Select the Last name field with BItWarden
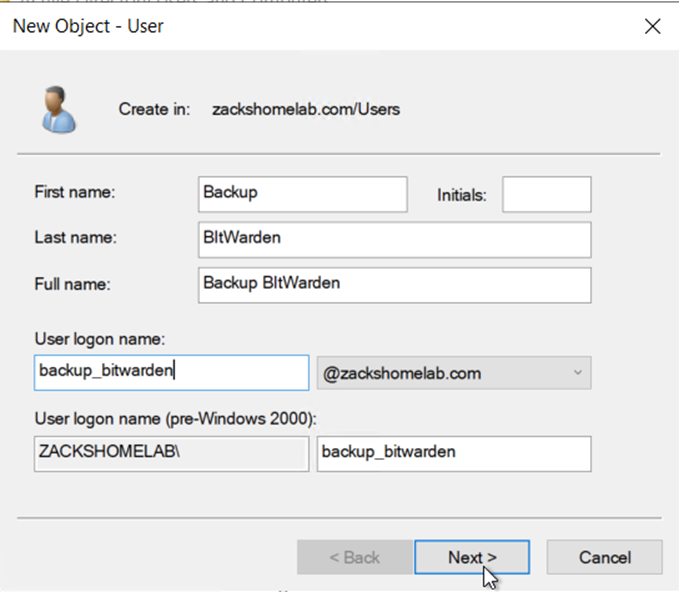 coord(394,240)
